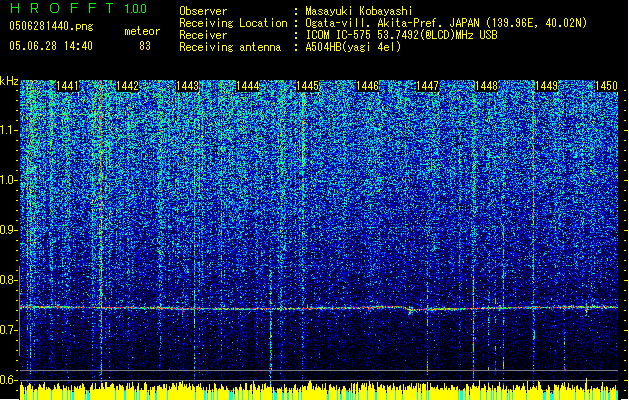
Task: Click the meteor count value 83
Action: pyautogui.click(x=145, y=46)
